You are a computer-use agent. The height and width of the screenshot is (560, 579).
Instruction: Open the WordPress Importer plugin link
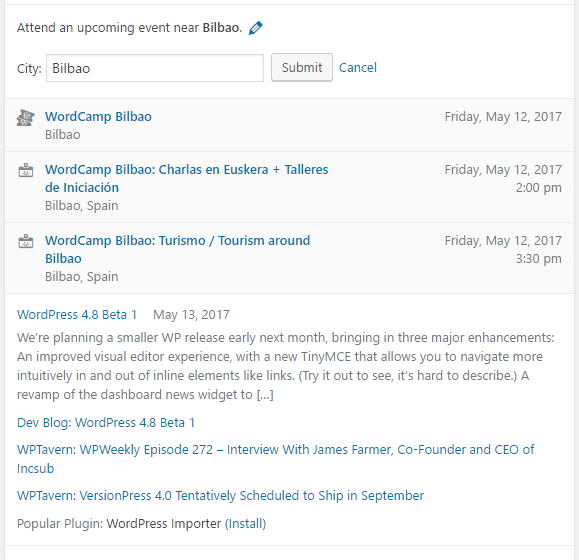(164, 523)
